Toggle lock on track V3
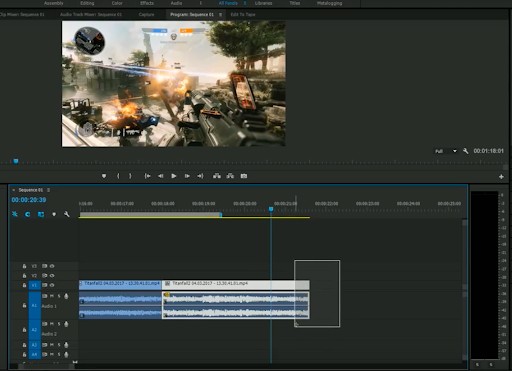This screenshot has width=512, height=371. (x=24, y=266)
